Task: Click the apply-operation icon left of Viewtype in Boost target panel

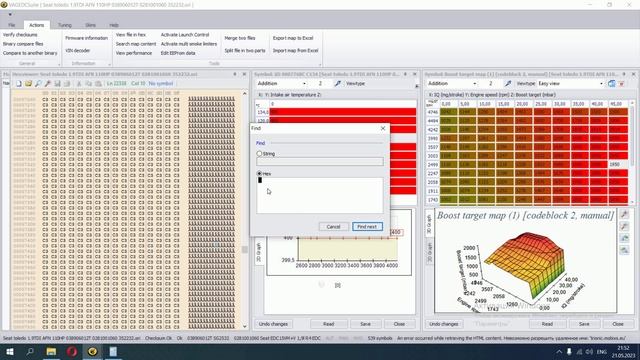Action: (x=508, y=83)
